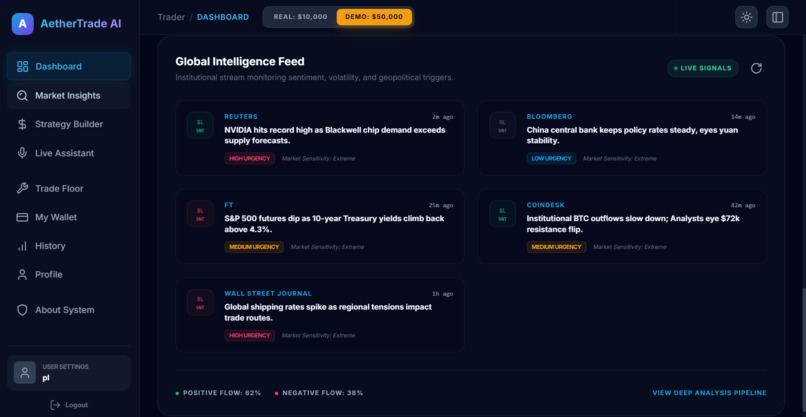Open the Live Assistant page
This screenshot has height=417, width=806.
tap(69, 153)
